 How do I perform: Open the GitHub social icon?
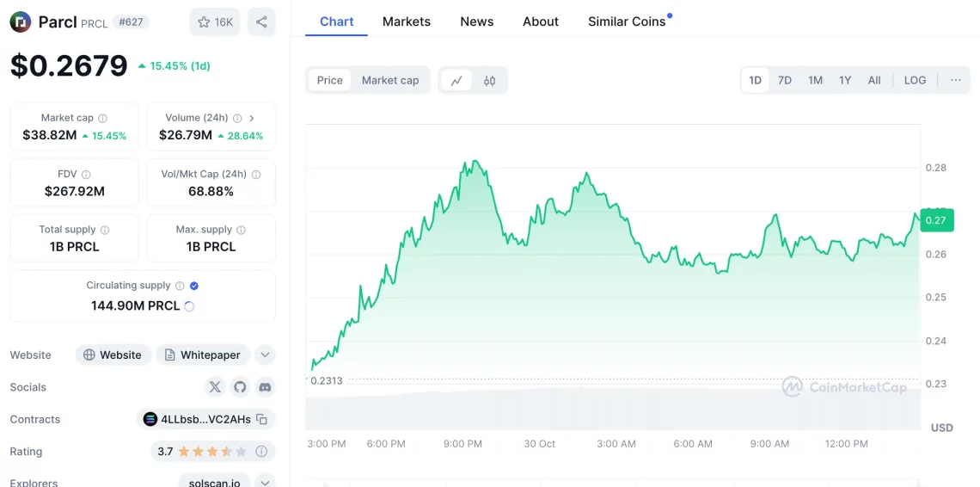(x=240, y=387)
